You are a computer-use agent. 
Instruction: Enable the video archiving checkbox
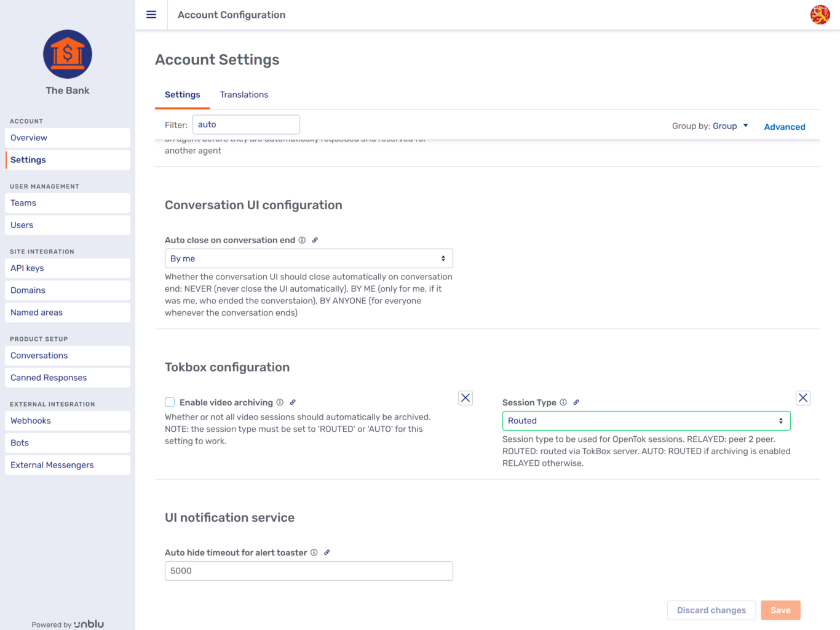click(x=169, y=402)
